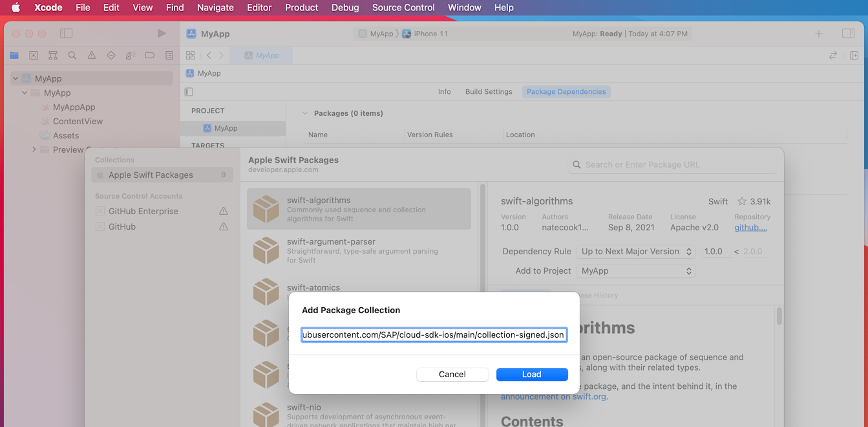Open the Add to Project dropdown
Screen dimensions: 868x427
(x=636, y=271)
